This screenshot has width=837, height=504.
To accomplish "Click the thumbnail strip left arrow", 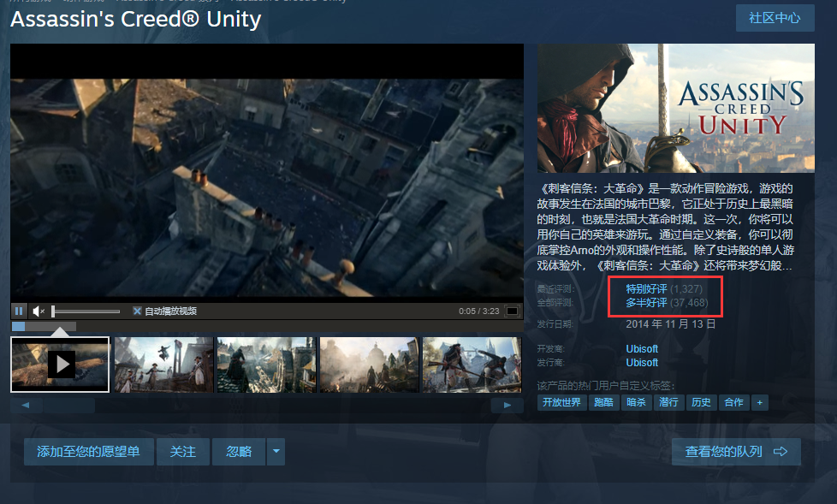I will point(26,406).
